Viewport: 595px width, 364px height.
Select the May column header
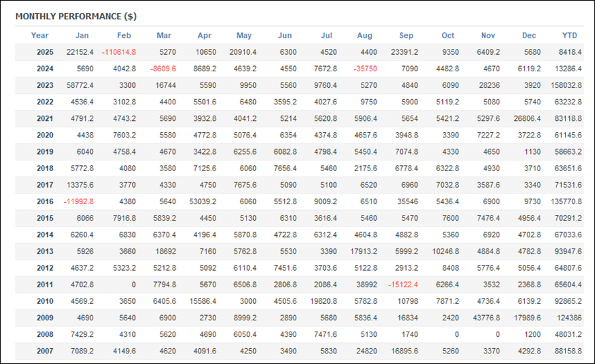pos(244,36)
